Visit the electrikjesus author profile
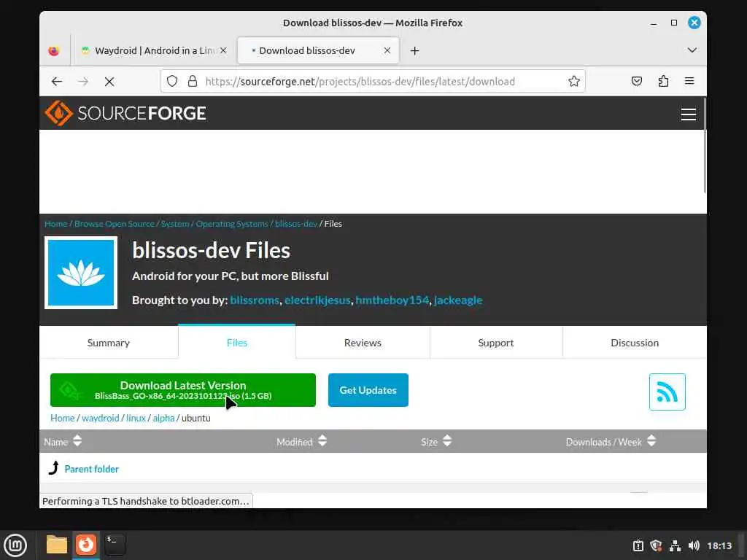Viewport: 747px width, 560px height. [x=317, y=300]
